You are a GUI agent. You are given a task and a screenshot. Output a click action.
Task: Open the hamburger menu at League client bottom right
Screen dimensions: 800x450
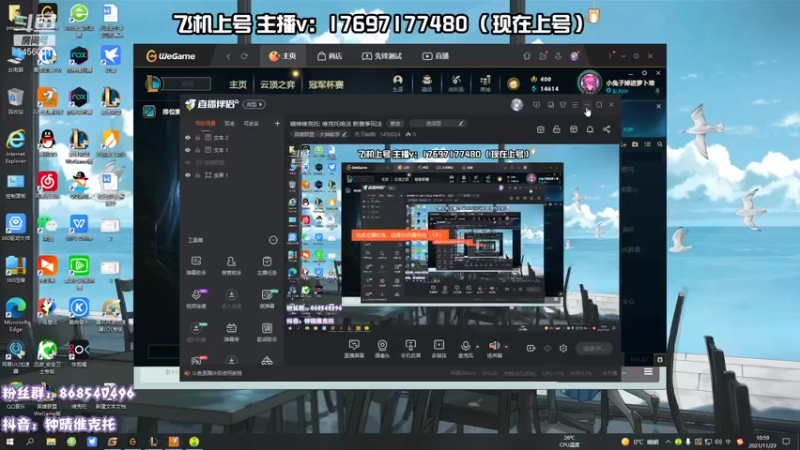click(648, 372)
